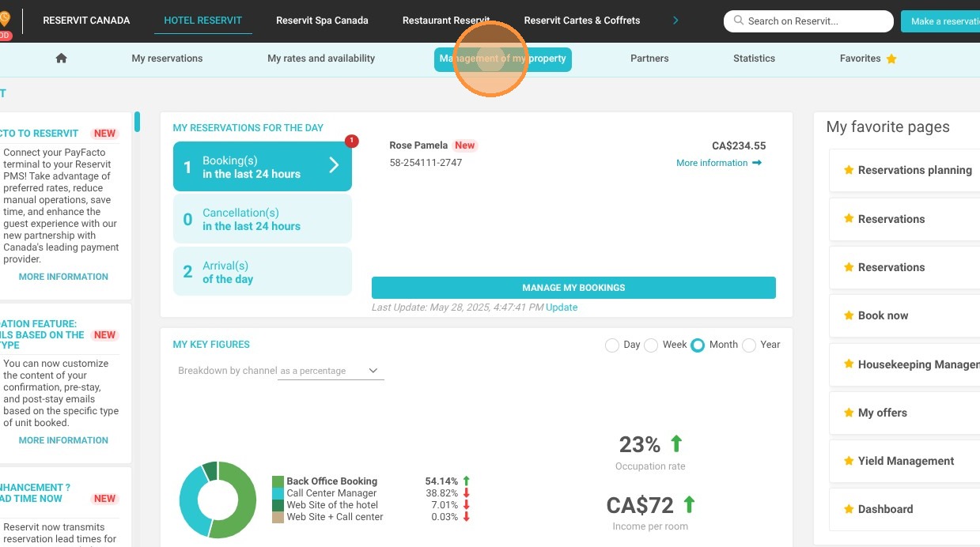Open My reservations menu
The width and height of the screenshot is (980, 547).
(x=167, y=58)
